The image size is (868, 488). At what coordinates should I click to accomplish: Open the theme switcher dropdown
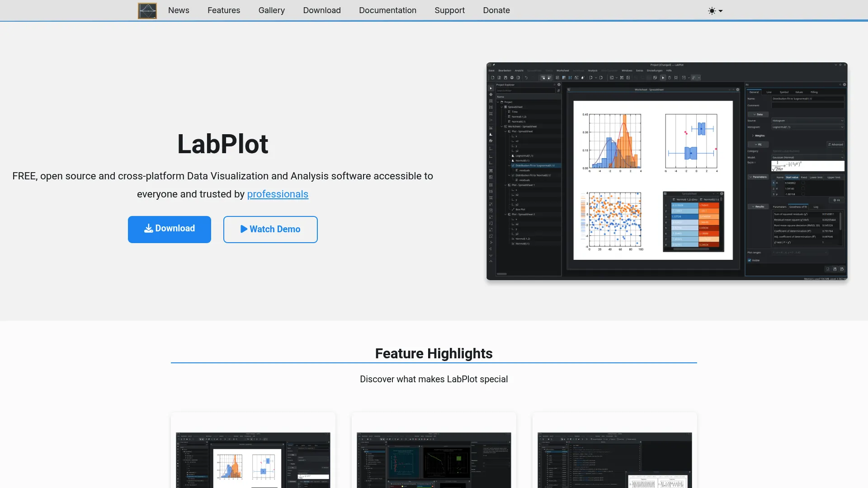click(x=715, y=11)
